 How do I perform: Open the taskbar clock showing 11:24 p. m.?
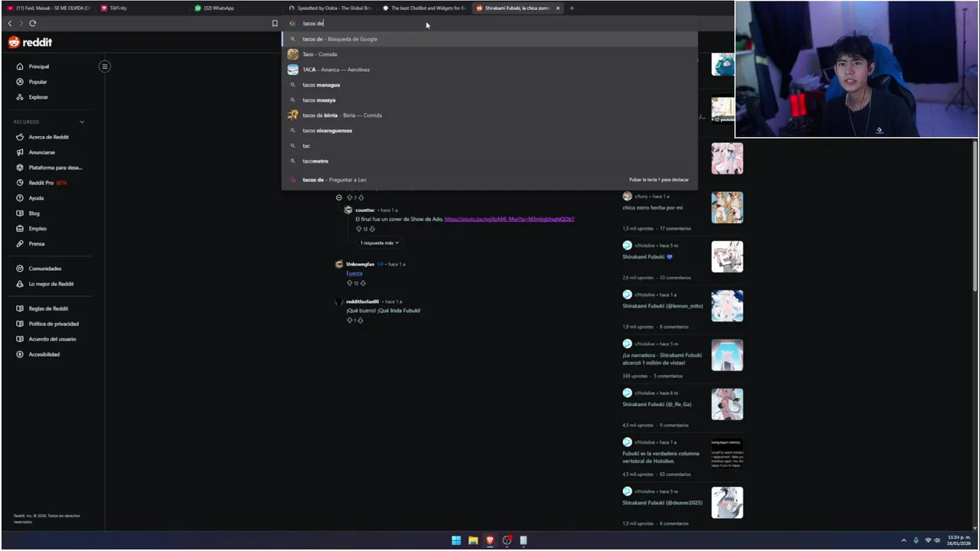tap(959, 540)
